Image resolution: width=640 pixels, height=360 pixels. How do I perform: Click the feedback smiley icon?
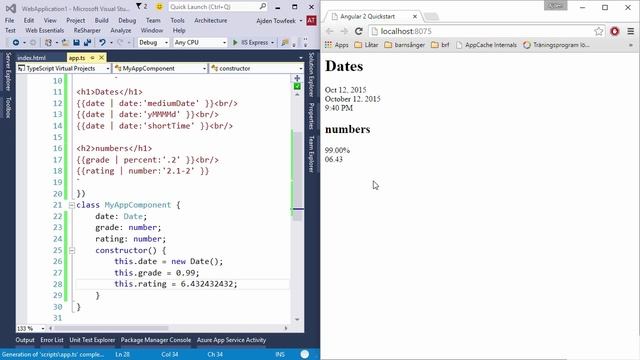(159, 7)
